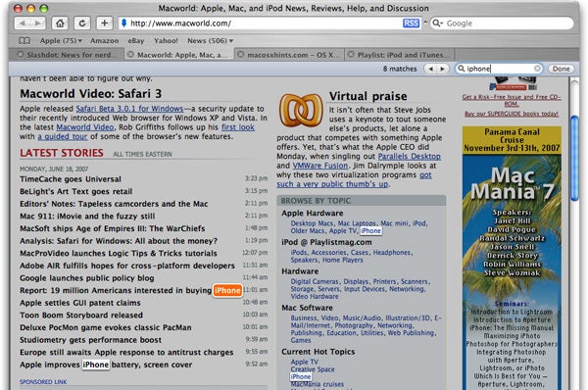Open the MacMania cruises link
The width and height of the screenshot is (588, 390).
click(x=318, y=384)
